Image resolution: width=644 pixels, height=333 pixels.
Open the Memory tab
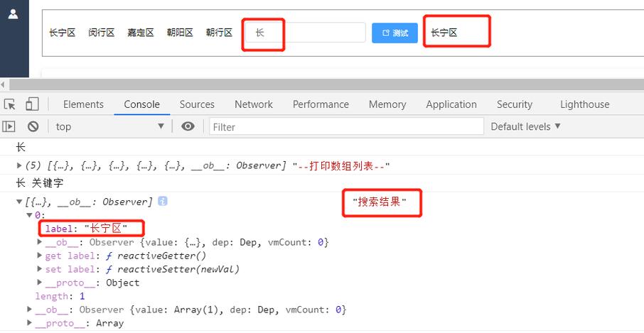coord(387,104)
